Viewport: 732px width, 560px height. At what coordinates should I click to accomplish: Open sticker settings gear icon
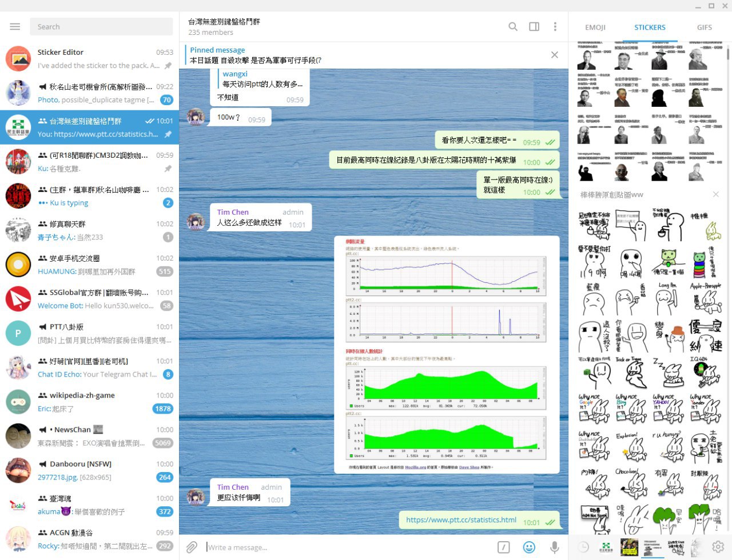[718, 546]
